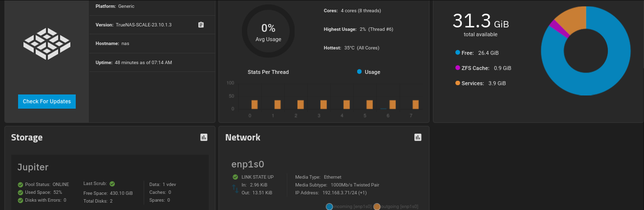Open the Jupiter pool title
This screenshot has width=644, height=210.
point(33,167)
